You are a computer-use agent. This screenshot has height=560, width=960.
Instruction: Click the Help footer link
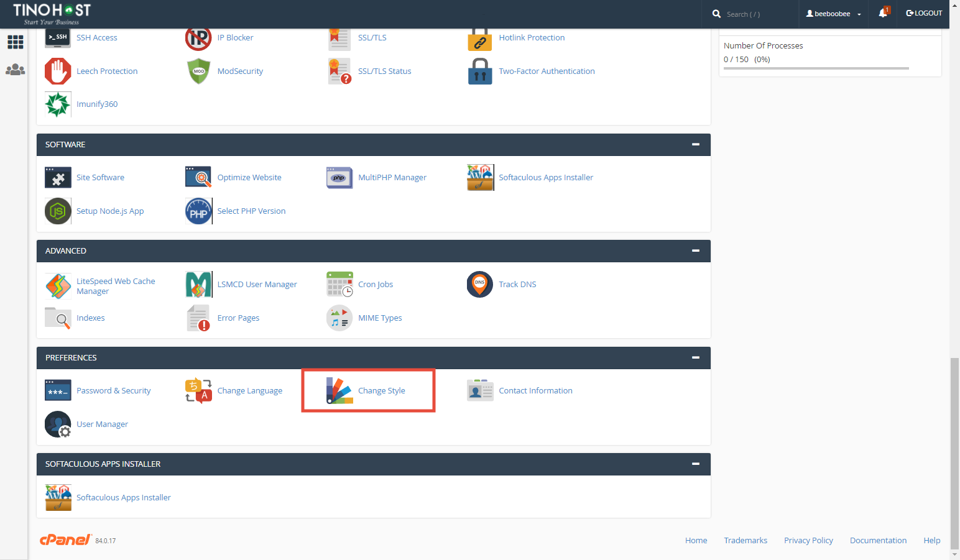coord(931,541)
